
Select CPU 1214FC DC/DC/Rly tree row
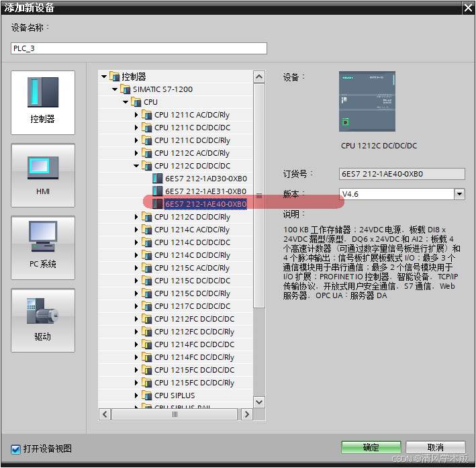[x=175, y=357]
